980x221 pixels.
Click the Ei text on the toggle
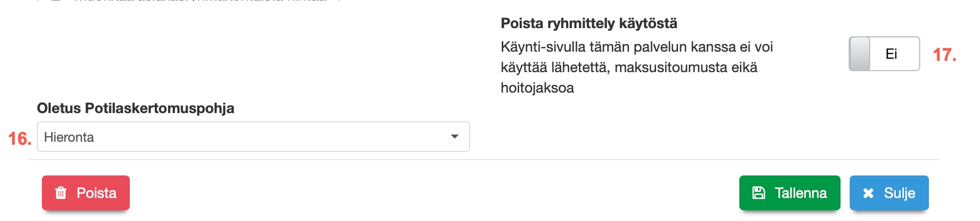(891, 54)
